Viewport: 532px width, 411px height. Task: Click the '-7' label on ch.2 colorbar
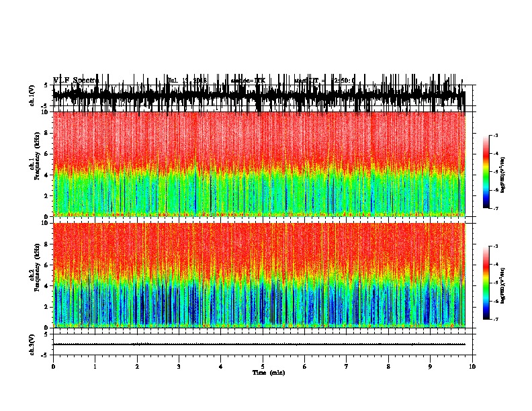click(x=495, y=320)
